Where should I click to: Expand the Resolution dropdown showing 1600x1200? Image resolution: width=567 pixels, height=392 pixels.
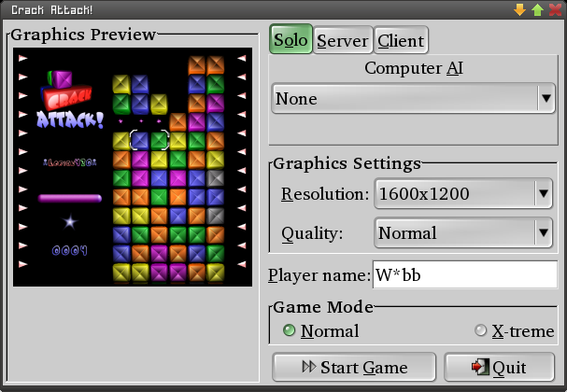coord(463,193)
